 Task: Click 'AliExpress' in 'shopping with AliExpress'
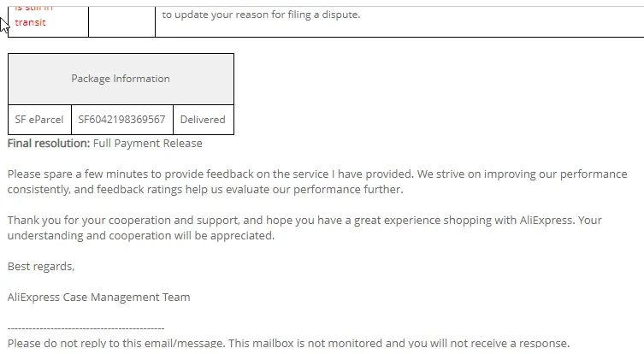(x=547, y=220)
